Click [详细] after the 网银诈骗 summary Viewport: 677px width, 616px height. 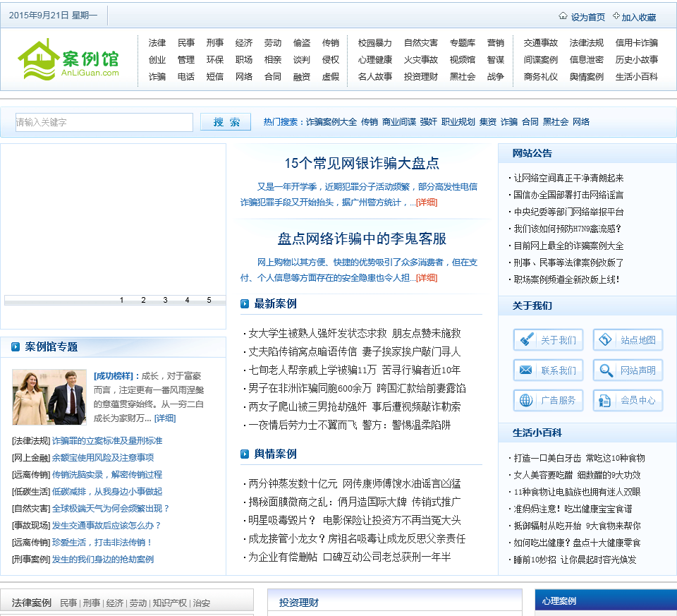click(x=427, y=203)
